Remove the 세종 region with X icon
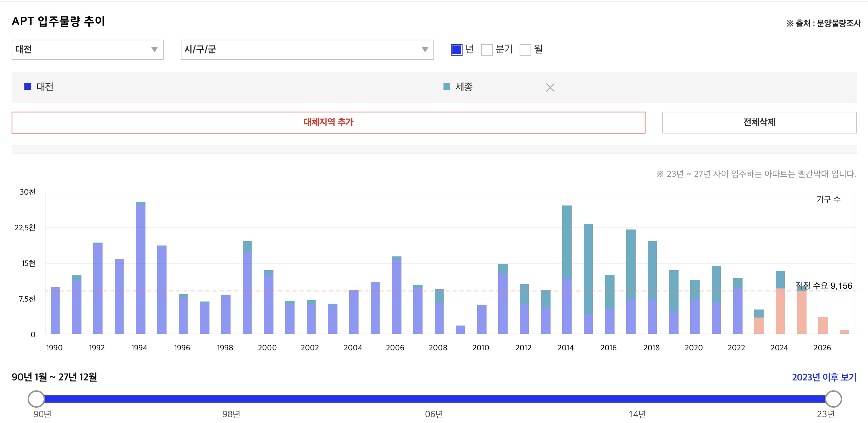Screen dimensions: 868x423 (x=550, y=87)
